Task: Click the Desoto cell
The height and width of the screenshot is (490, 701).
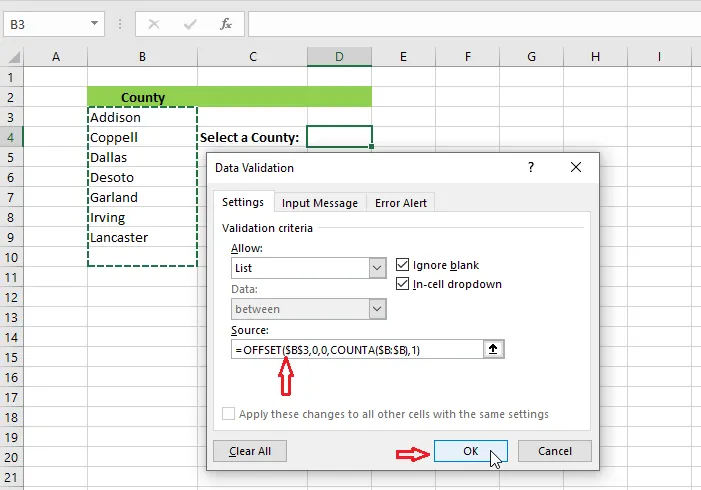Action: [x=143, y=177]
